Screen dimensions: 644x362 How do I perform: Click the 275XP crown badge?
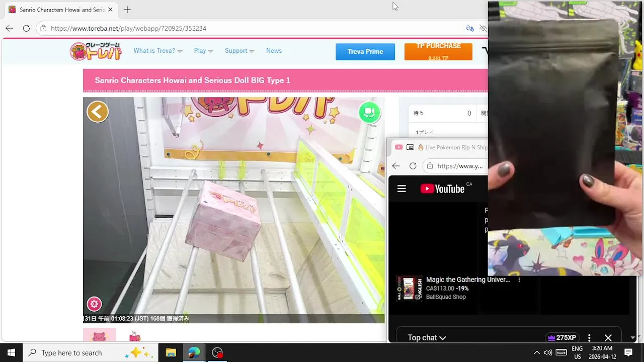pos(562,338)
